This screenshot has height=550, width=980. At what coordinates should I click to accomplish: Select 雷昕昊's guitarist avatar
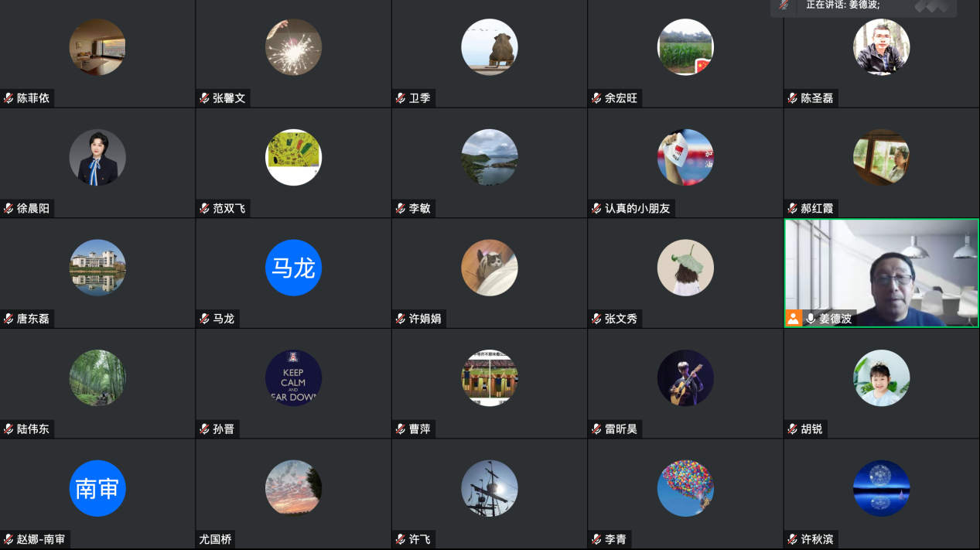tap(685, 378)
